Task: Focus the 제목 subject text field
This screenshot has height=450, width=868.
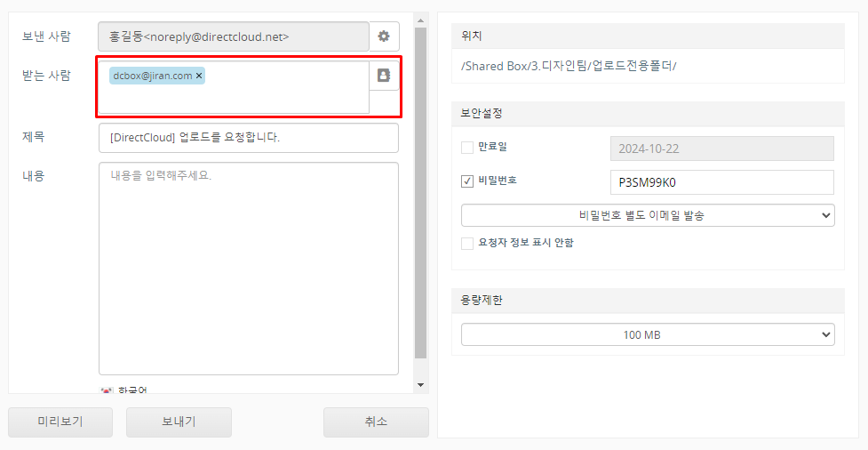Action: coord(248,138)
